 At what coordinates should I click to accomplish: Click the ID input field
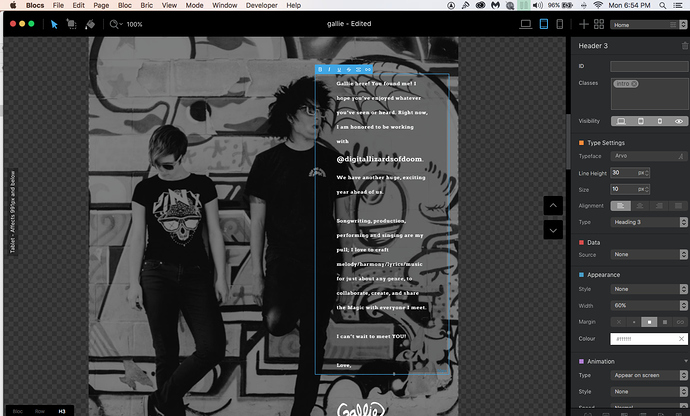(648, 66)
